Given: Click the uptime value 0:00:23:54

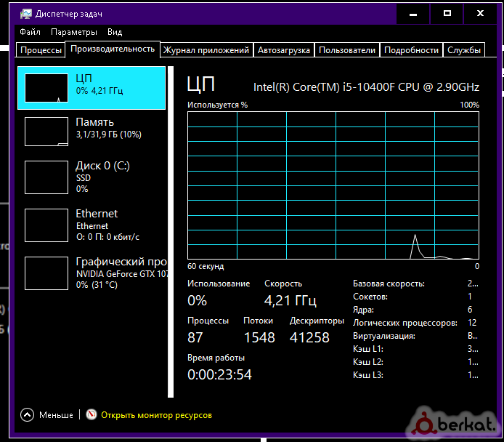Looking at the screenshot, I should (219, 375).
